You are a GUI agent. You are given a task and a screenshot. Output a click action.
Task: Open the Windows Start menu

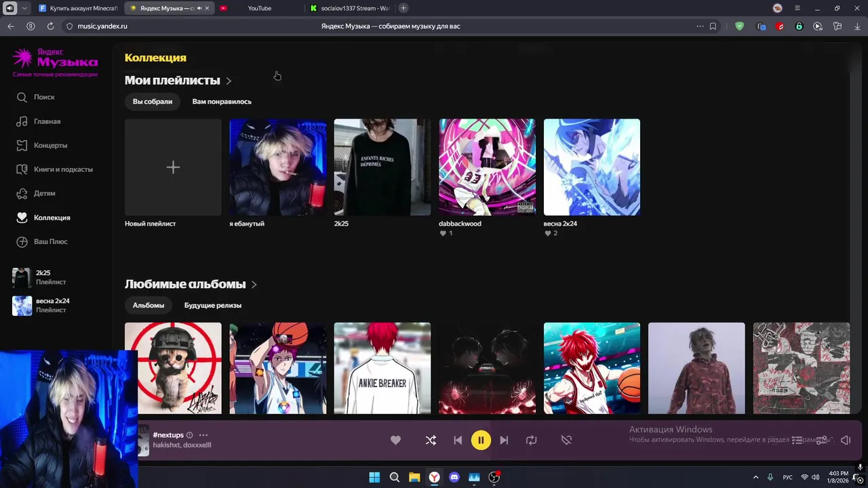(374, 477)
